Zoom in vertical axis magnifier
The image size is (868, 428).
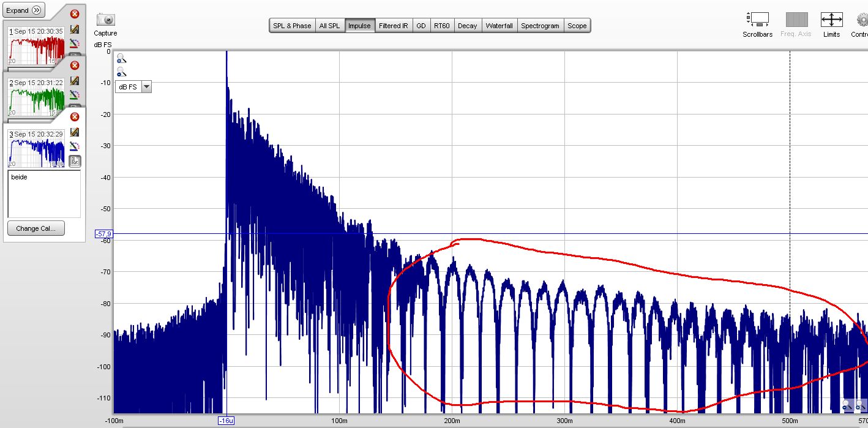121,58
